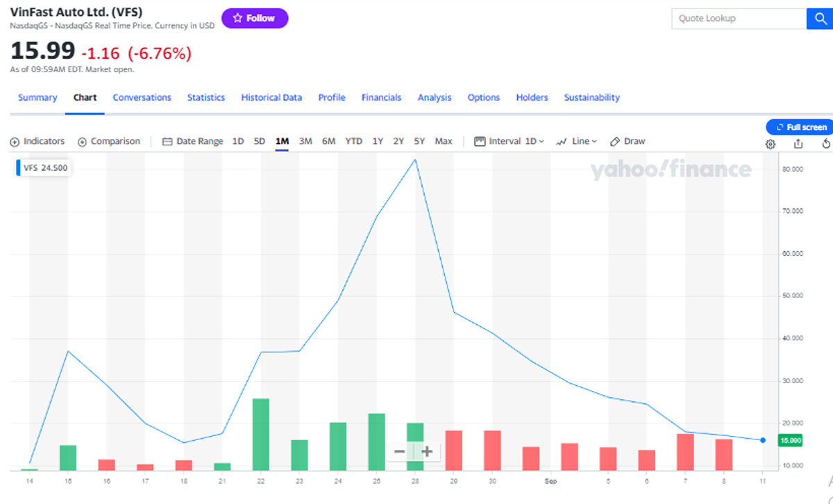
Task: Open the Statistics tab
Action: pos(206,98)
